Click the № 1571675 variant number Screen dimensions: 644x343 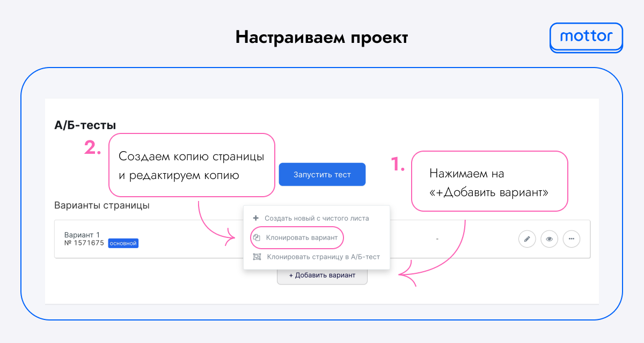click(84, 243)
